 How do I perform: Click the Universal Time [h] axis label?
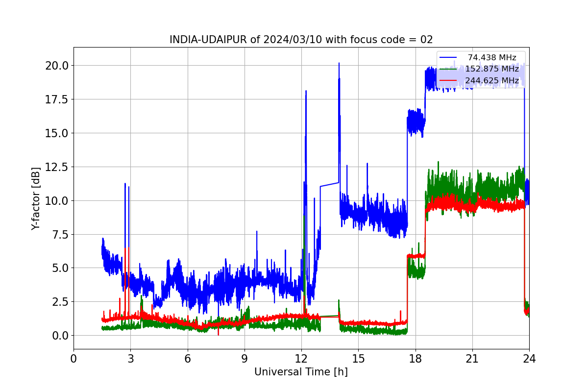pyautogui.click(x=301, y=372)
